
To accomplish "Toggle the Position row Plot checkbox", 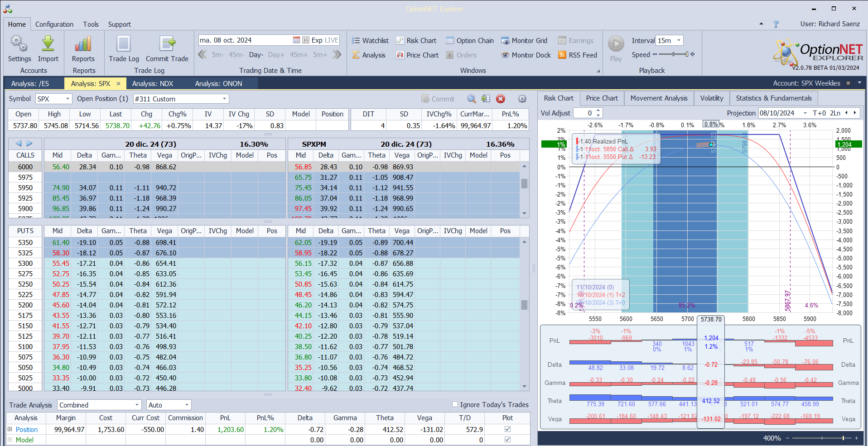I will pyautogui.click(x=507, y=429).
